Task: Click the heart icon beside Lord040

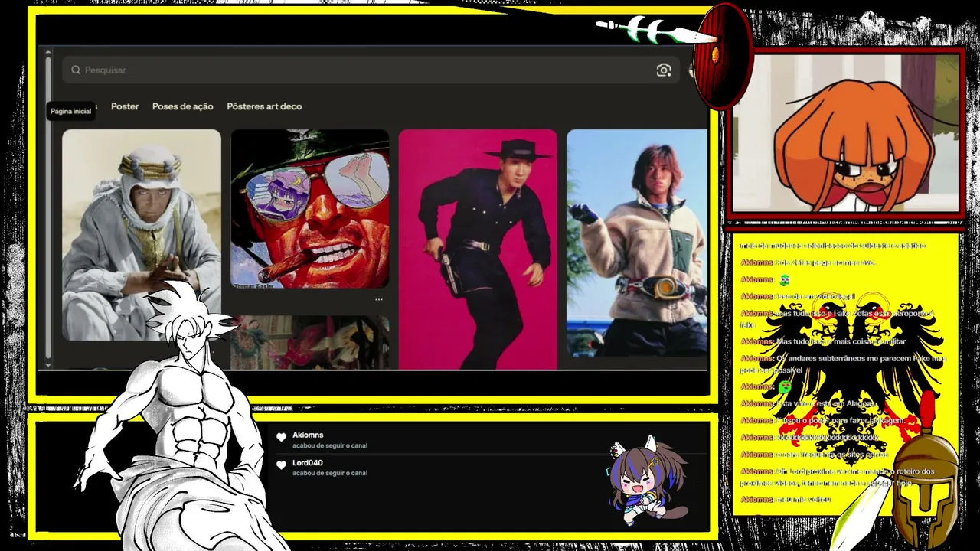Action: pyautogui.click(x=281, y=465)
